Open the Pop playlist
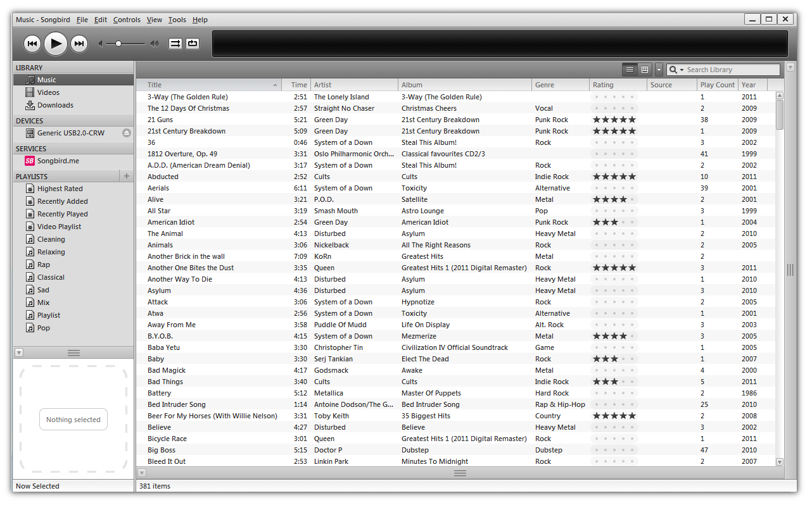This screenshot has width=812, height=505. click(73, 328)
